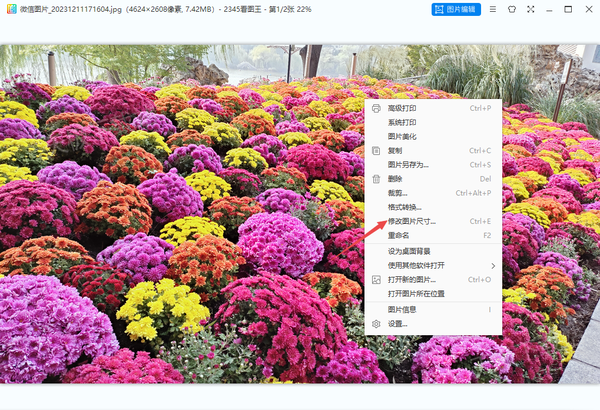
Task: Click the skin (shirt) icon in title bar
Action: (x=513, y=9)
